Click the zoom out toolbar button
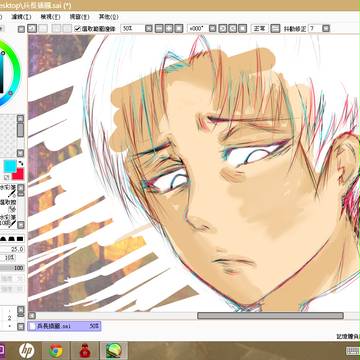Image resolution: width=360 pixels, height=360 pixels. [x=159, y=29]
